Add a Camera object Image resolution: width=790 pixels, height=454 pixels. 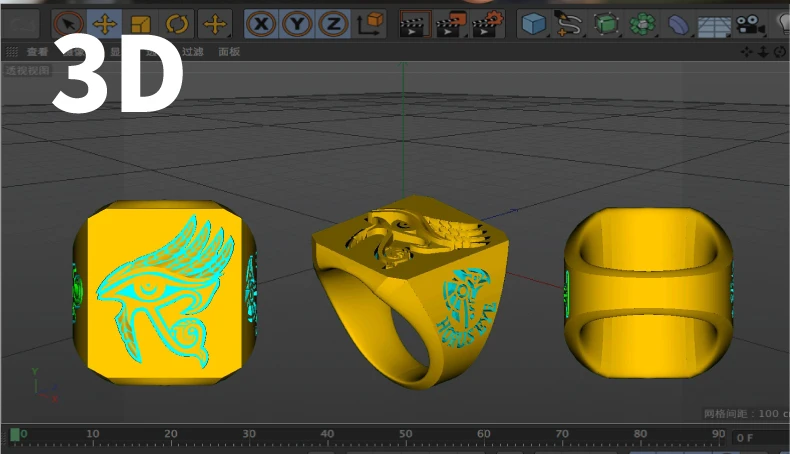pyautogui.click(x=750, y=24)
